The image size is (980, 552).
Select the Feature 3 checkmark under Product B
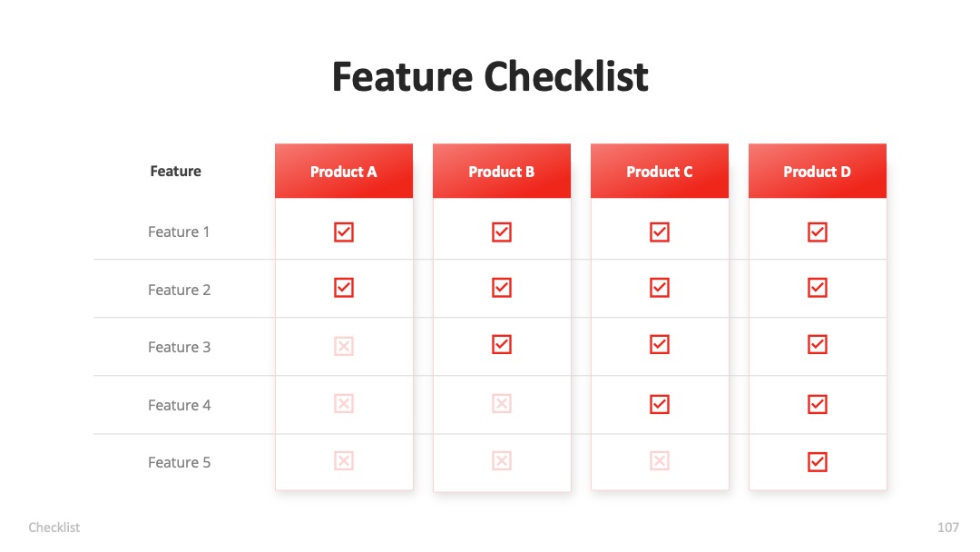point(501,344)
